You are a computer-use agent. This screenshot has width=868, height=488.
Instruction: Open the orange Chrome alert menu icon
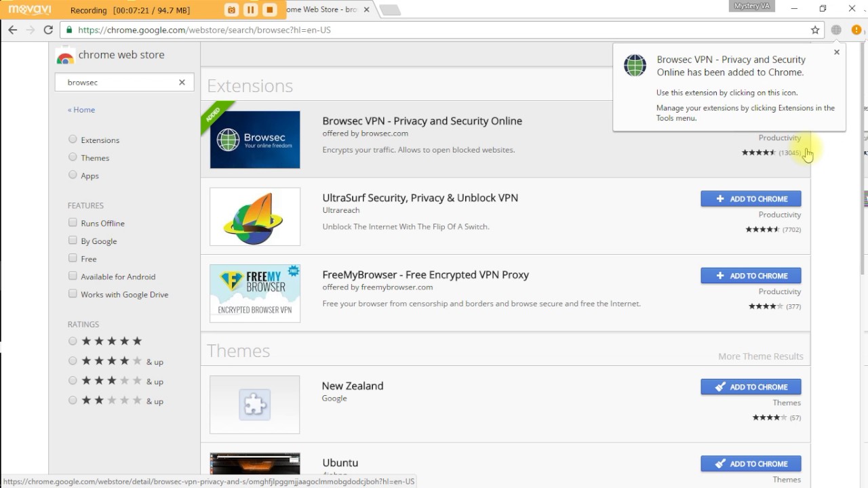tap(856, 30)
